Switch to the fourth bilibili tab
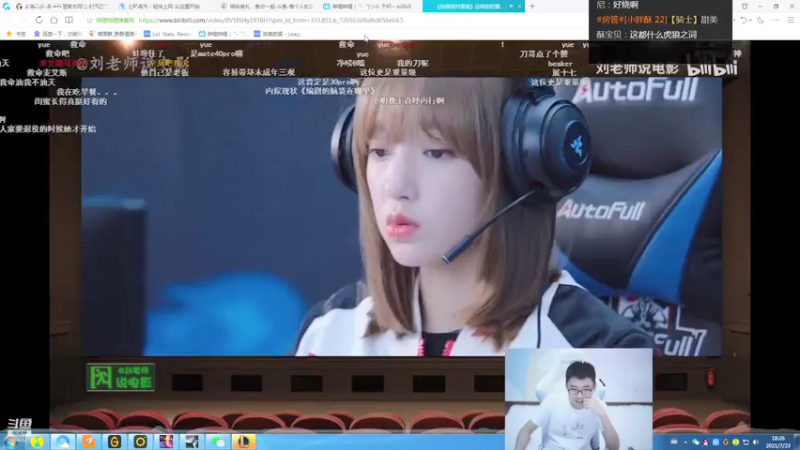 (371, 6)
